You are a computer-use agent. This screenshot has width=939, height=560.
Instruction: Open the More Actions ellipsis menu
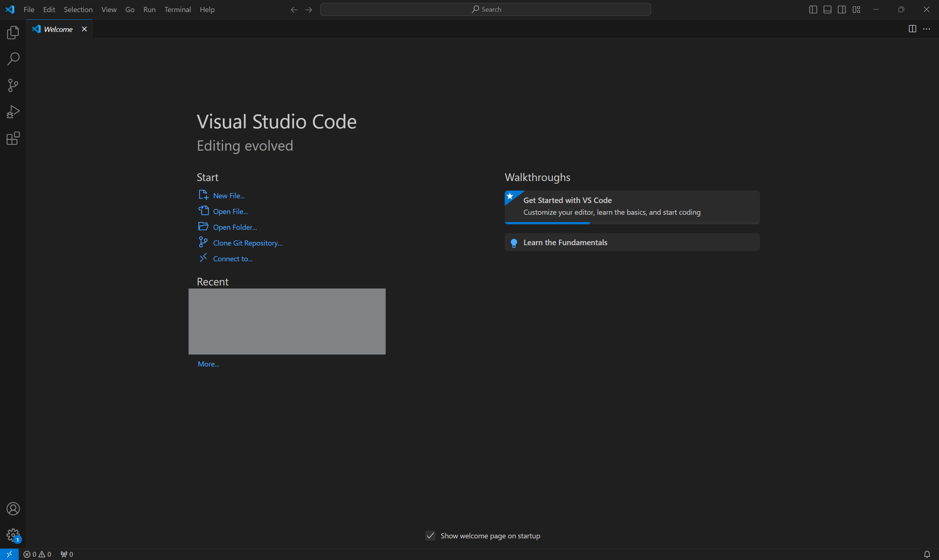[927, 29]
